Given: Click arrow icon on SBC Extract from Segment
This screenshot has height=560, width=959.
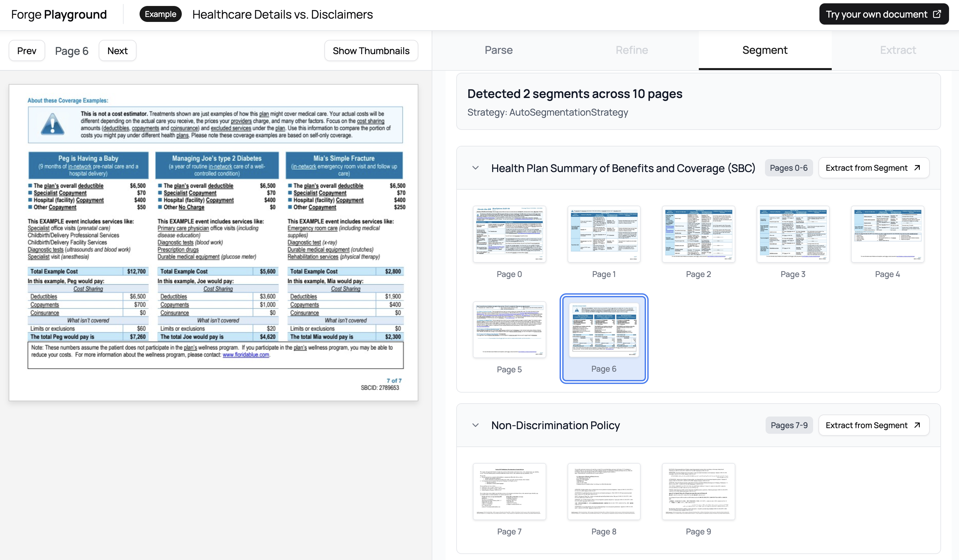Looking at the screenshot, I should click(x=917, y=168).
